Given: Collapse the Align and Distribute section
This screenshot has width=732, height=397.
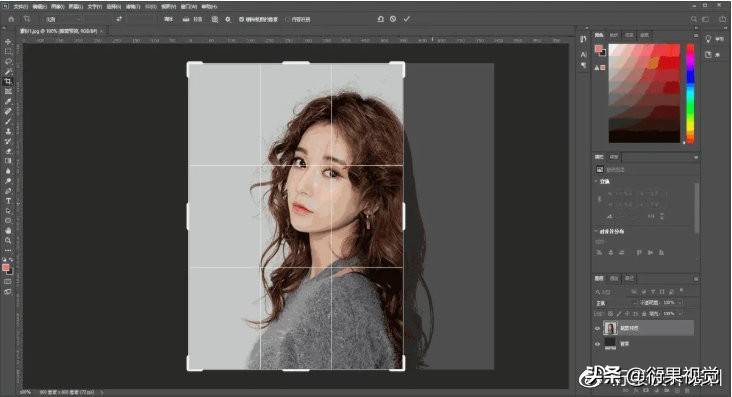Looking at the screenshot, I should (x=597, y=231).
